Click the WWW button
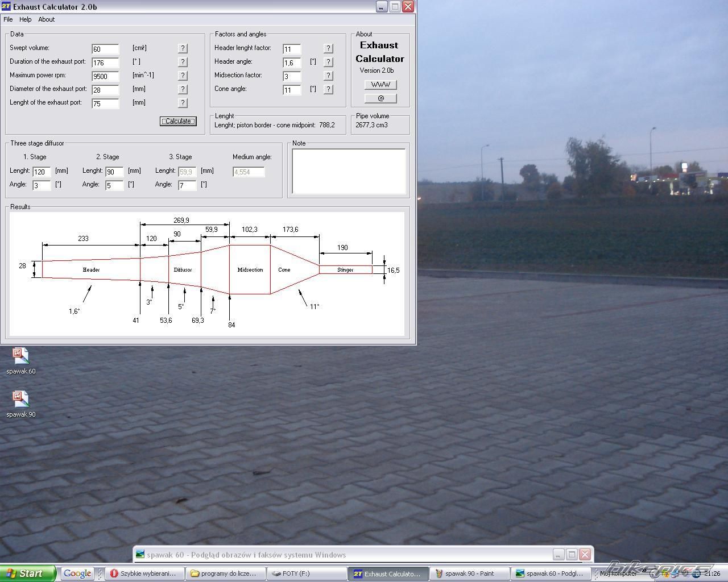The image size is (728, 582). (380, 85)
